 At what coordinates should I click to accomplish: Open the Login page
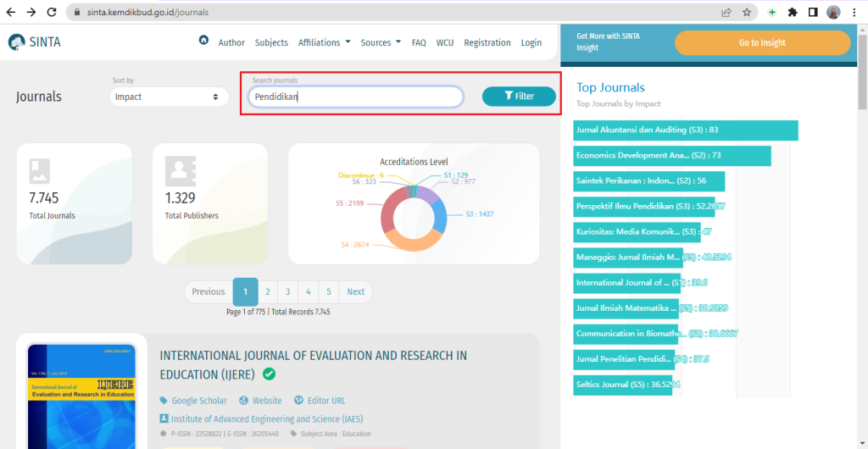coord(531,42)
